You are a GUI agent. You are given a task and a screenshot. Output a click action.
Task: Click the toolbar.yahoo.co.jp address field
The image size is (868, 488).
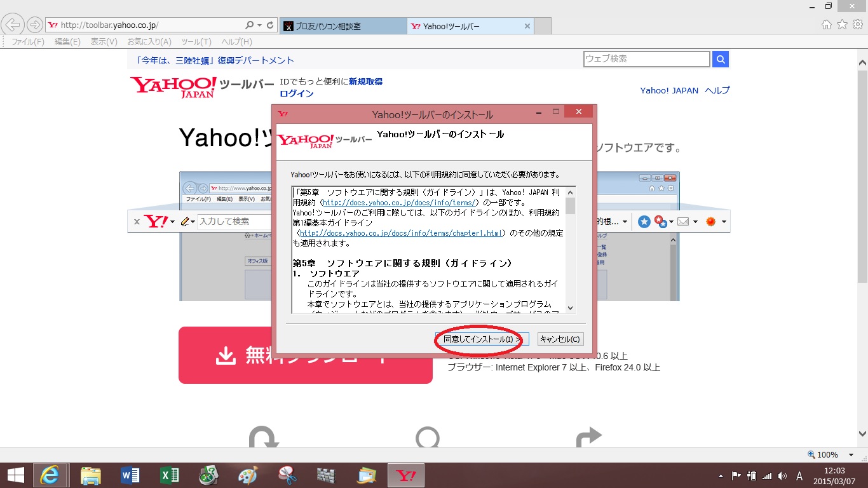pos(146,25)
